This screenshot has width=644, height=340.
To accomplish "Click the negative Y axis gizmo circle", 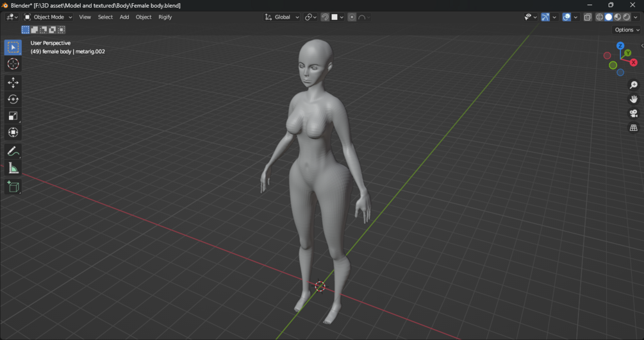I will [613, 65].
